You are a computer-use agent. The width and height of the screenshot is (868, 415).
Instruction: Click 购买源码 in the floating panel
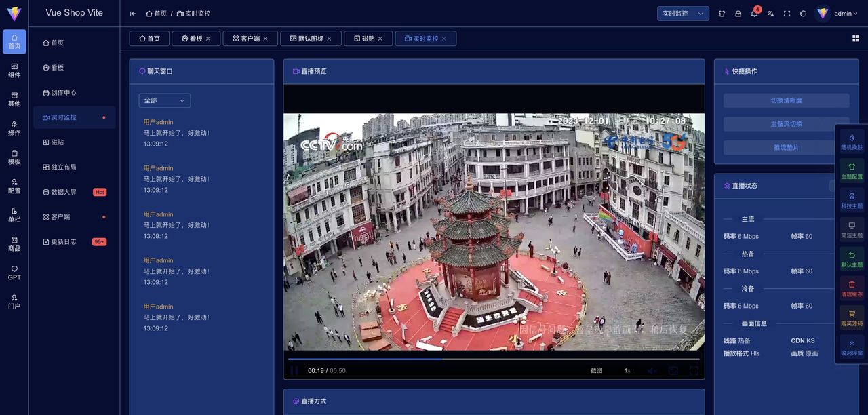coord(851,318)
